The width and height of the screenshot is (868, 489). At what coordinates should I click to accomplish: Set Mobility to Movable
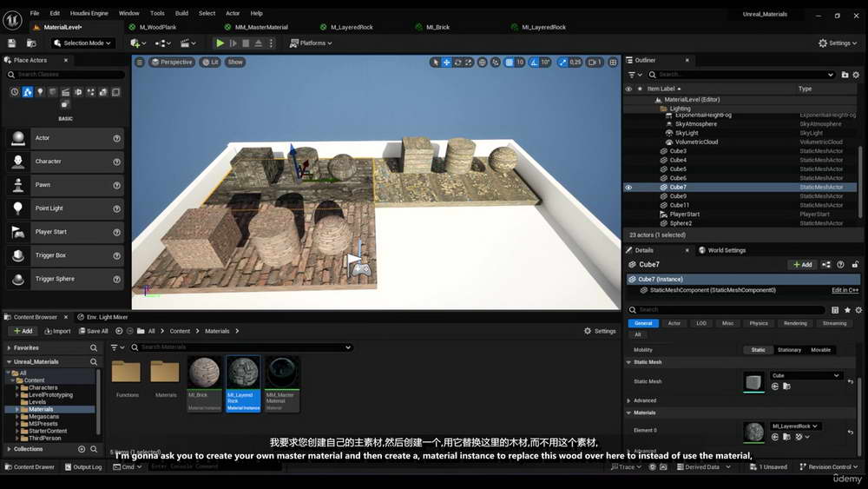pos(820,350)
